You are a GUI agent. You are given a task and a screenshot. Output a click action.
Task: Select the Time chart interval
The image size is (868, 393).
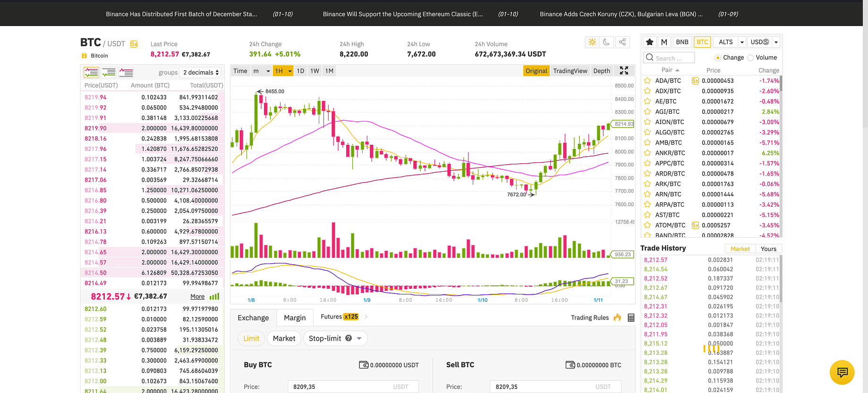(240, 71)
